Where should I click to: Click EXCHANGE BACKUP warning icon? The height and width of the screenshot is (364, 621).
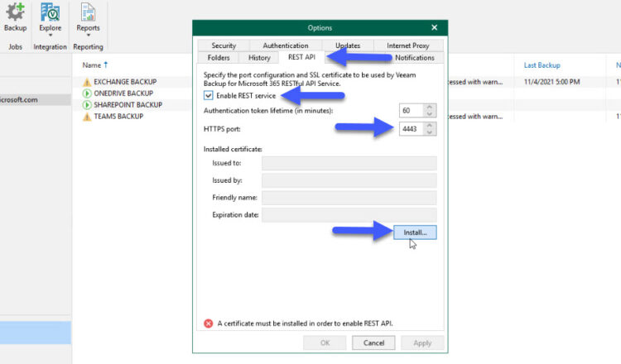pyautogui.click(x=87, y=82)
